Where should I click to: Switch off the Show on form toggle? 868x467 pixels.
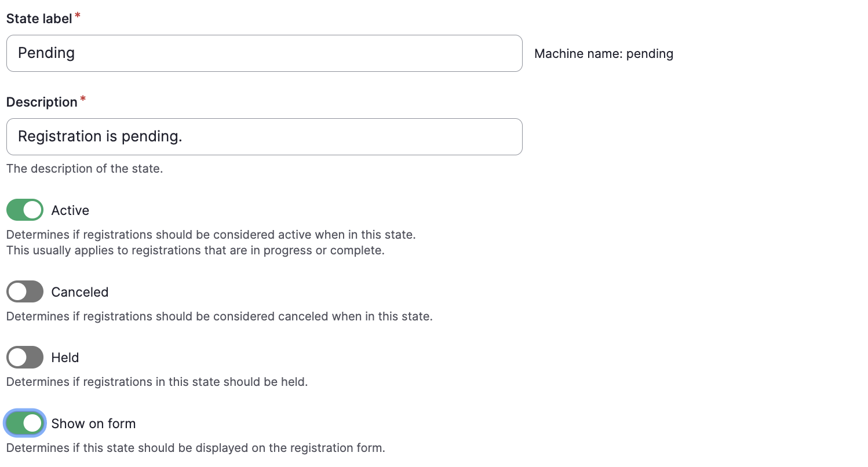point(25,423)
